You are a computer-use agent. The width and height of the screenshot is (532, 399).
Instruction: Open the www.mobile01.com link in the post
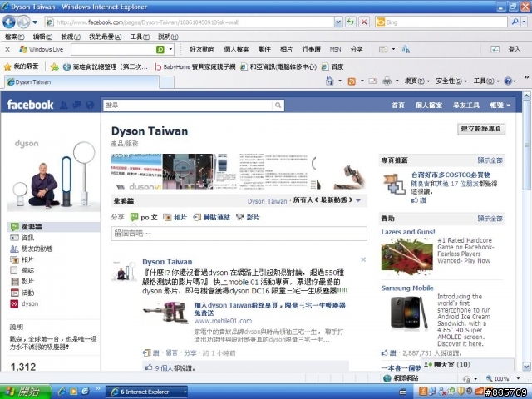click(223, 321)
